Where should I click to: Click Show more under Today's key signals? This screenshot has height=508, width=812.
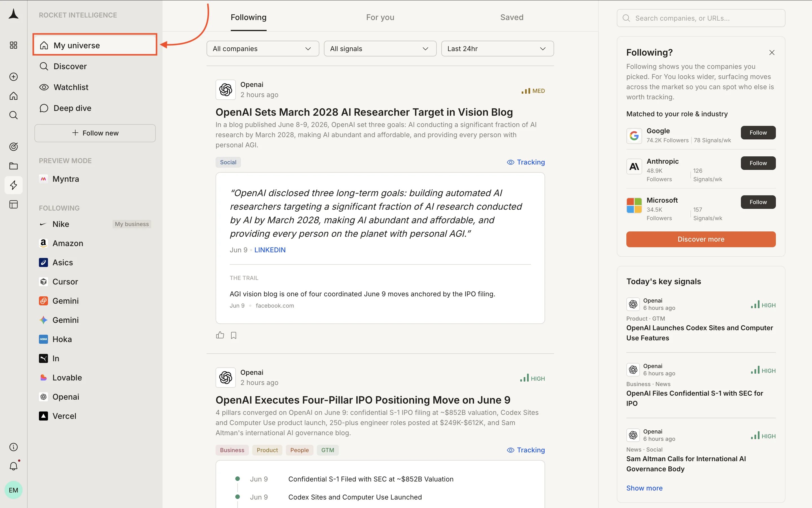644,488
